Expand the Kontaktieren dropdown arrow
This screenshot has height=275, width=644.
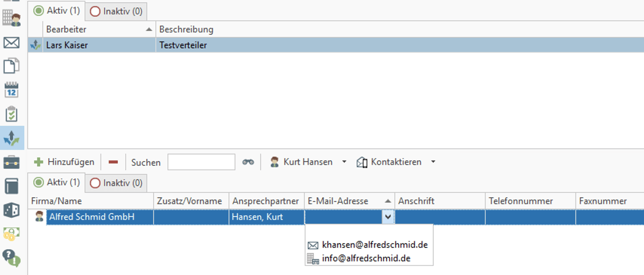point(433,162)
